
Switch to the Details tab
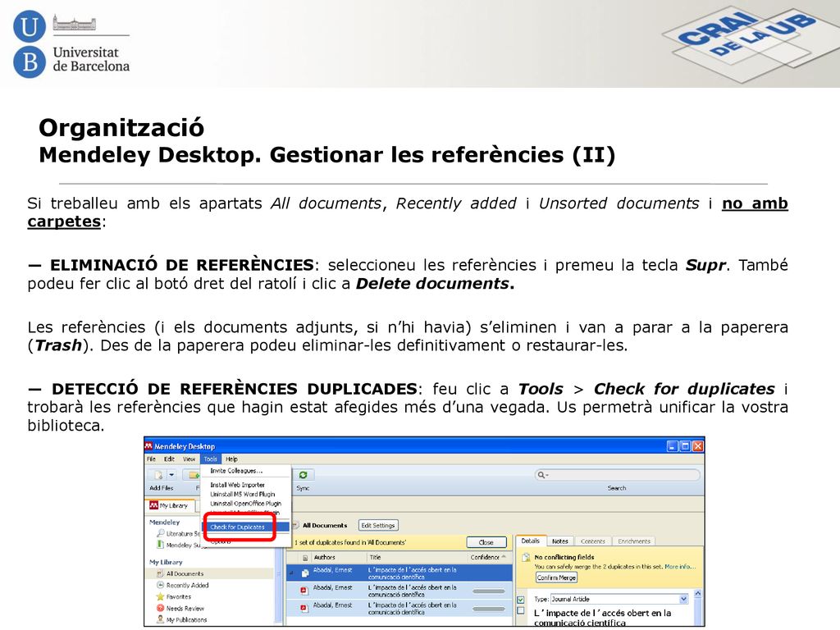pos(531,541)
